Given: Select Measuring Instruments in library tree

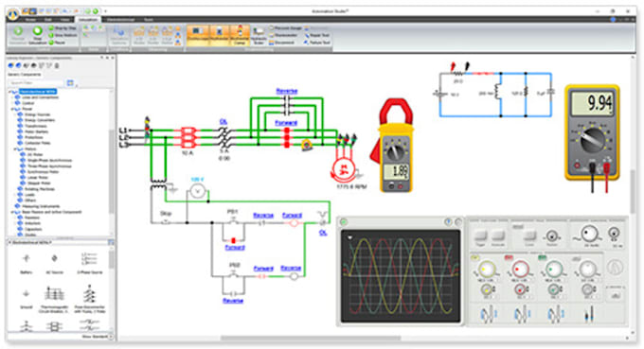Looking at the screenshot, I should (41, 206).
